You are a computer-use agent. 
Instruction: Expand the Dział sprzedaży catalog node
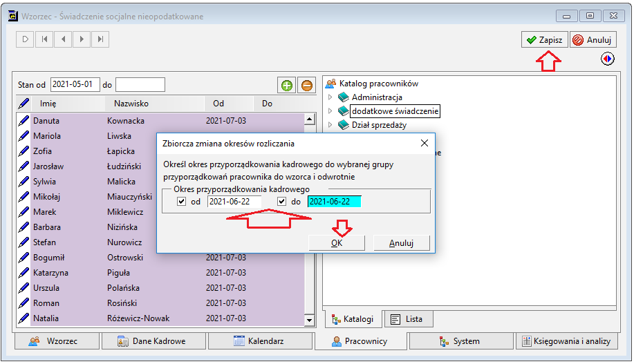click(x=330, y=125)
